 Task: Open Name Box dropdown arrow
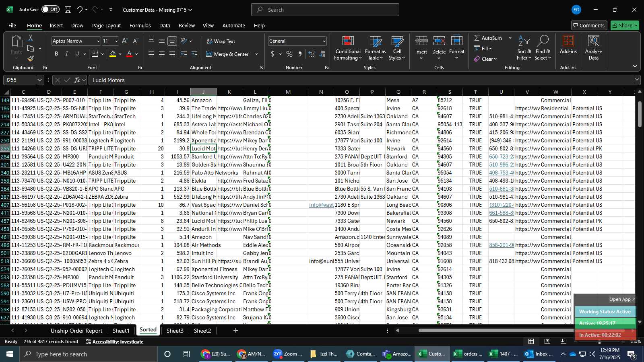39,80
